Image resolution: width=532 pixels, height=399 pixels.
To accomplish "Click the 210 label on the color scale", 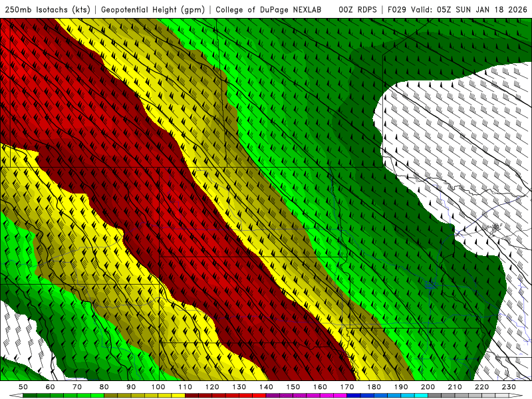I will pyautogui.click(x=455, y=387).
